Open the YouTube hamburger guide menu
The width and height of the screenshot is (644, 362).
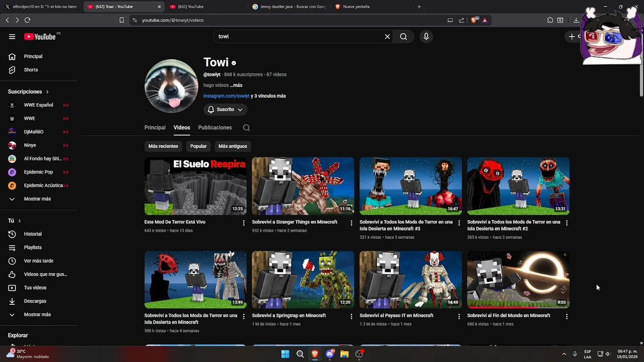(12, 37)
